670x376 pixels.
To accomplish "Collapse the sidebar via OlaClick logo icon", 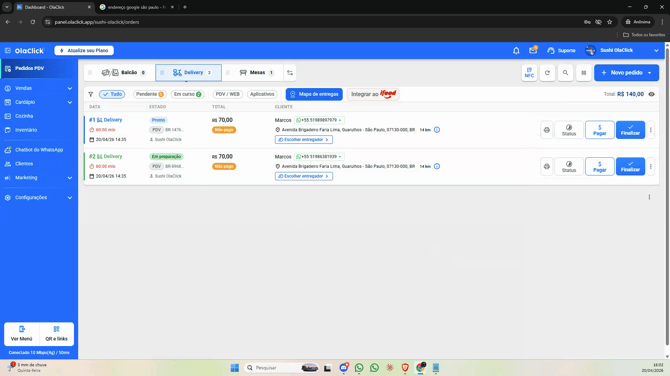I will click(x=8, y=50).
